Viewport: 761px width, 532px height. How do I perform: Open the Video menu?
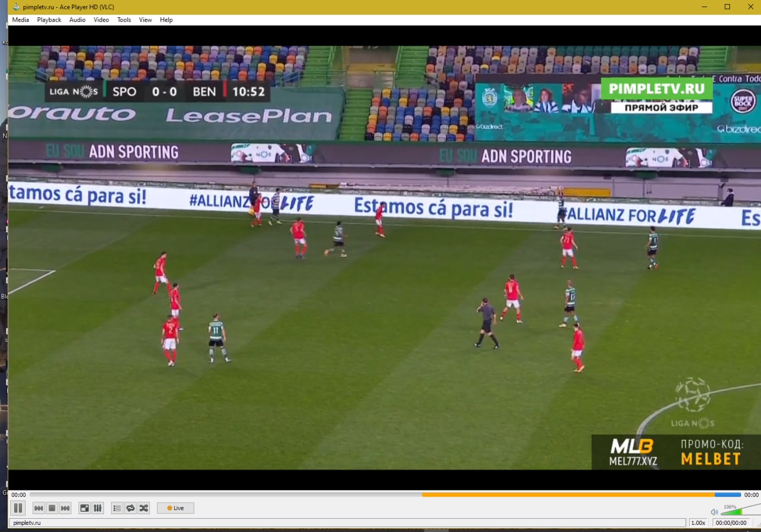point(101,20)
